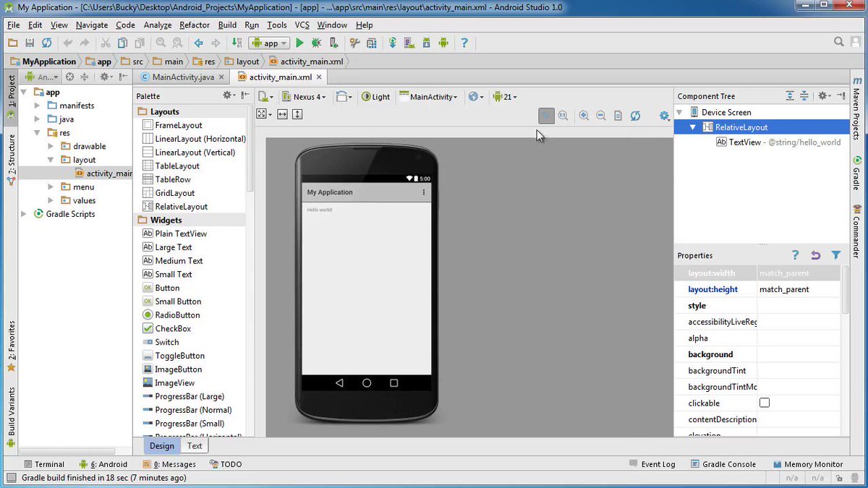Switch to the Text editor tab
This screenshot has width=868, height=488.
[x=195, y=445]
